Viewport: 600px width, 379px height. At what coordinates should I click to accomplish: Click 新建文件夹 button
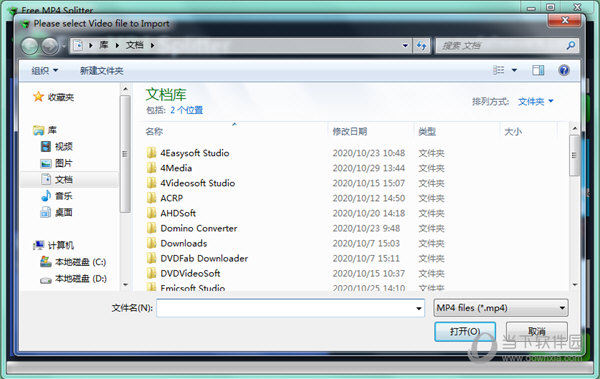tap(101, 70)
